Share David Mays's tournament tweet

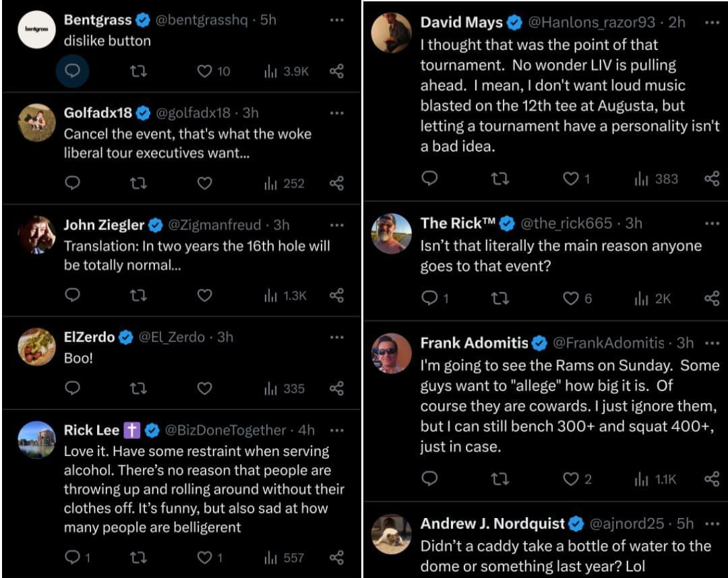(x=711, y=179)
